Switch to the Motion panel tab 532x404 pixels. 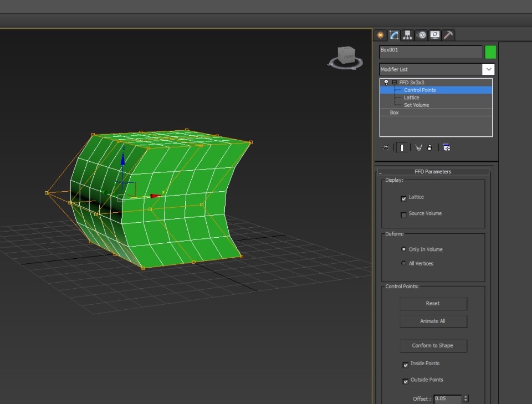tap(421, 35)
